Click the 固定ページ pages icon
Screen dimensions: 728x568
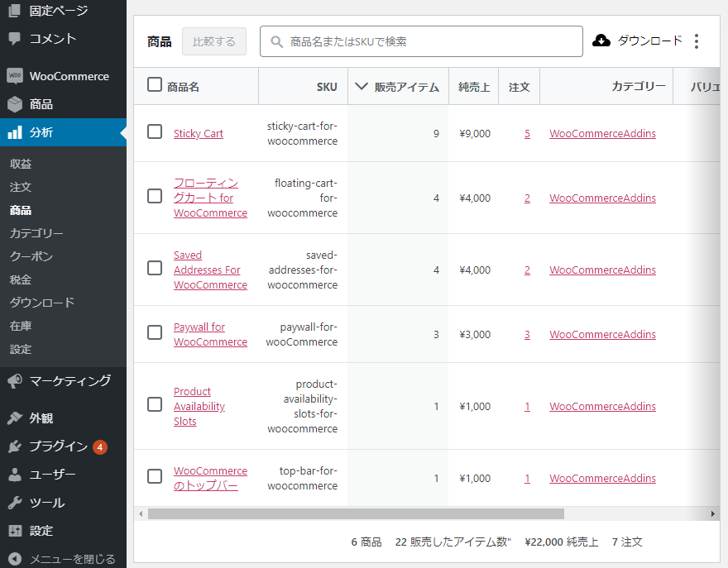14,10
